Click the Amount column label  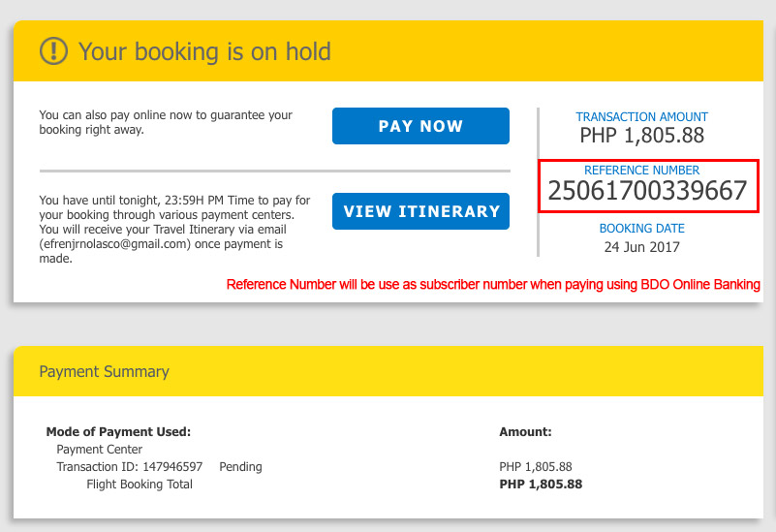(526, 431)
